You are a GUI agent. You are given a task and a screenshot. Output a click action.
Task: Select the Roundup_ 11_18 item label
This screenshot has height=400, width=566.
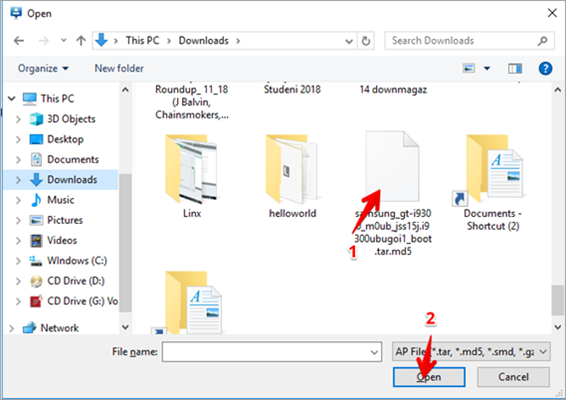[x=192, y=102]
